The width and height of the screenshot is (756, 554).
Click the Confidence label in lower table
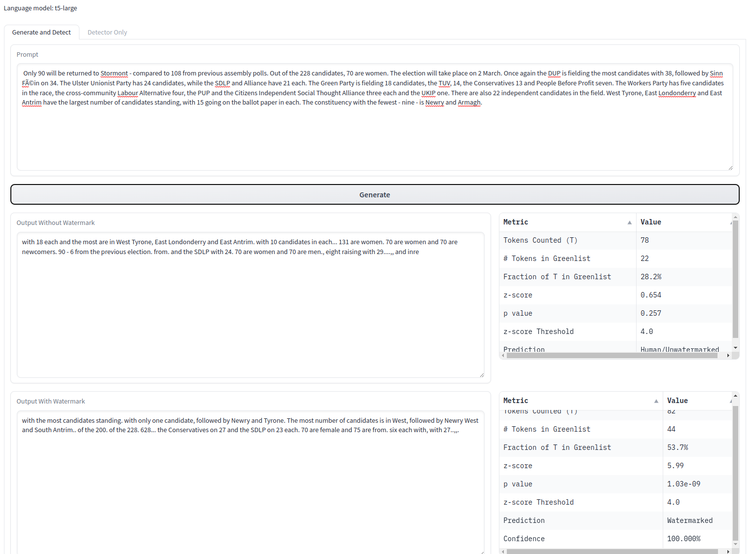(x=524, y=539)
